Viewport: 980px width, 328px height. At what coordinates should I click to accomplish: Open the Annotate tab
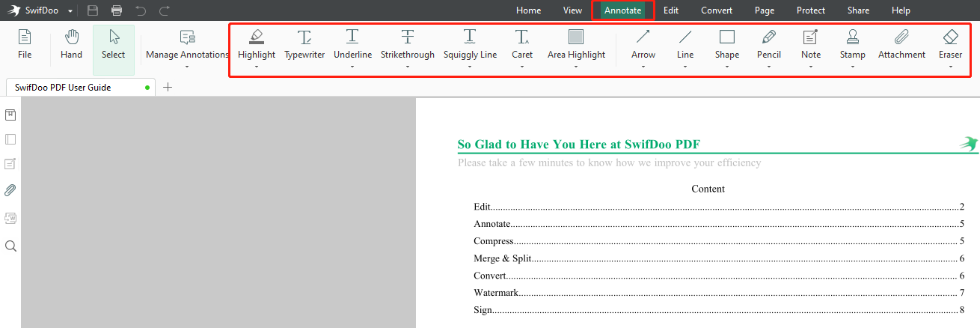[622, 10]
